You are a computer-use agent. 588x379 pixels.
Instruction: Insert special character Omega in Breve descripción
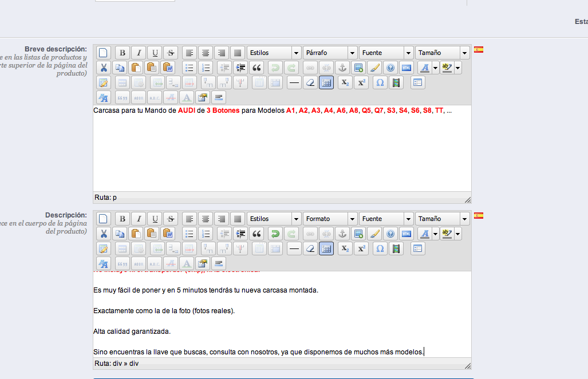point(380,83)
